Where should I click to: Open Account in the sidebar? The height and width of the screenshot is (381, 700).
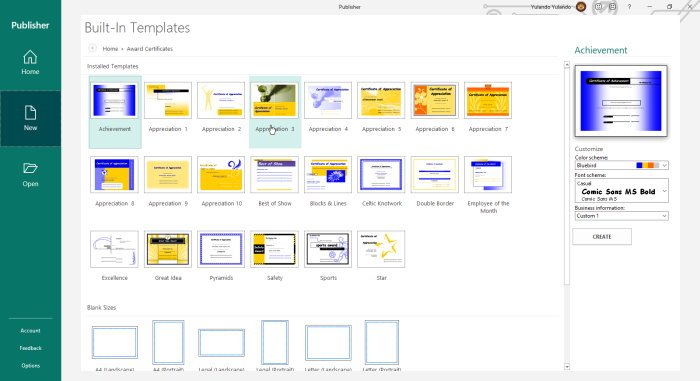pos(30,331)
